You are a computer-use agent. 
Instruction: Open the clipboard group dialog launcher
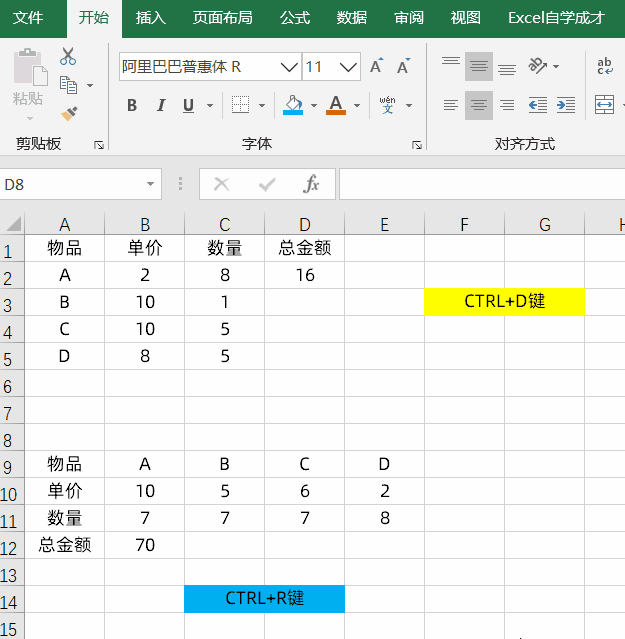(x=99, y=145)
